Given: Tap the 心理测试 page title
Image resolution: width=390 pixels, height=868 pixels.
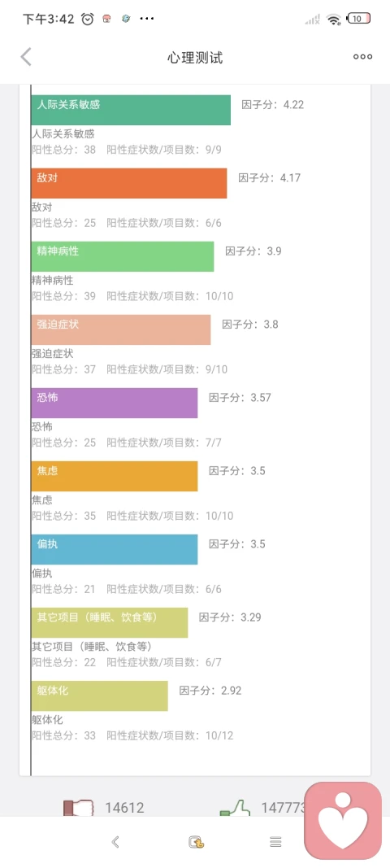Looking at the screenshot, I should [195, 57].
